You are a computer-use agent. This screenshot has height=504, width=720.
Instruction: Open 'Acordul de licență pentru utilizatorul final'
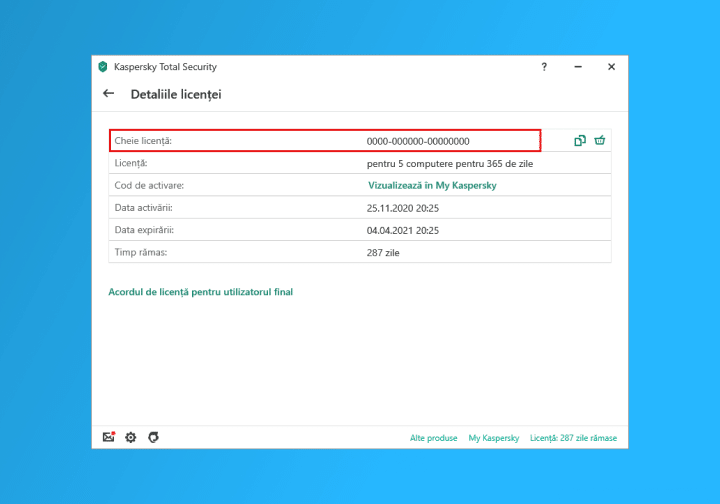[200, 292]
